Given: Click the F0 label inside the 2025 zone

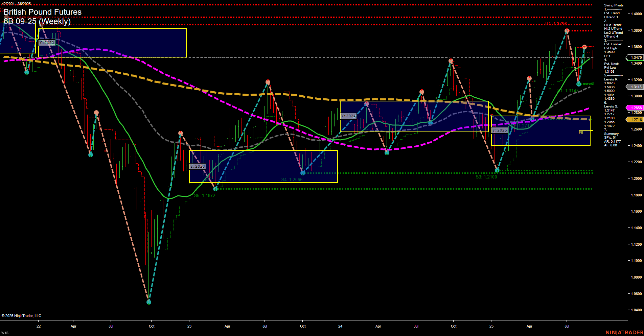Looking at the screenshot, I should coord(581,133).
